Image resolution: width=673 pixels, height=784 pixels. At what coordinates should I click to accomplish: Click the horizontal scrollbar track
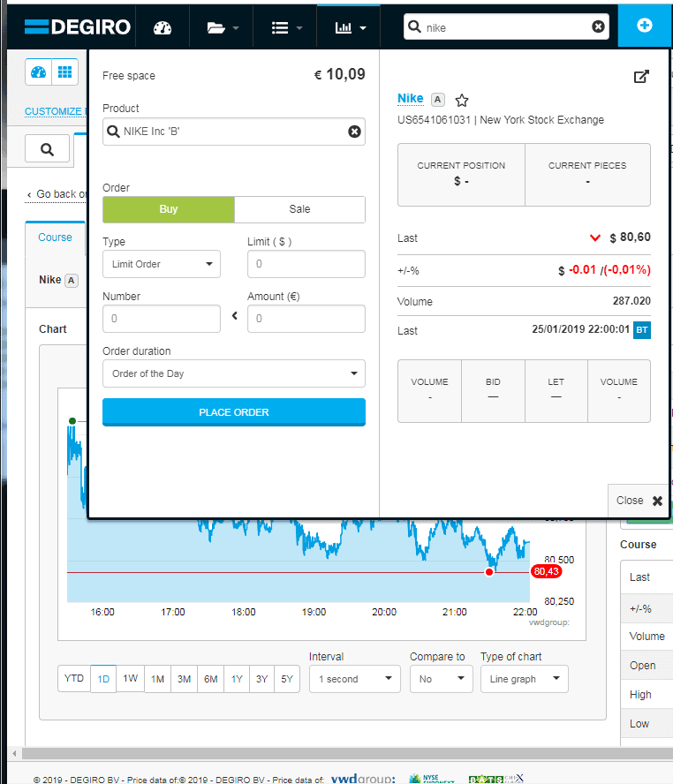pyautogui.click(x=347, y=753)
